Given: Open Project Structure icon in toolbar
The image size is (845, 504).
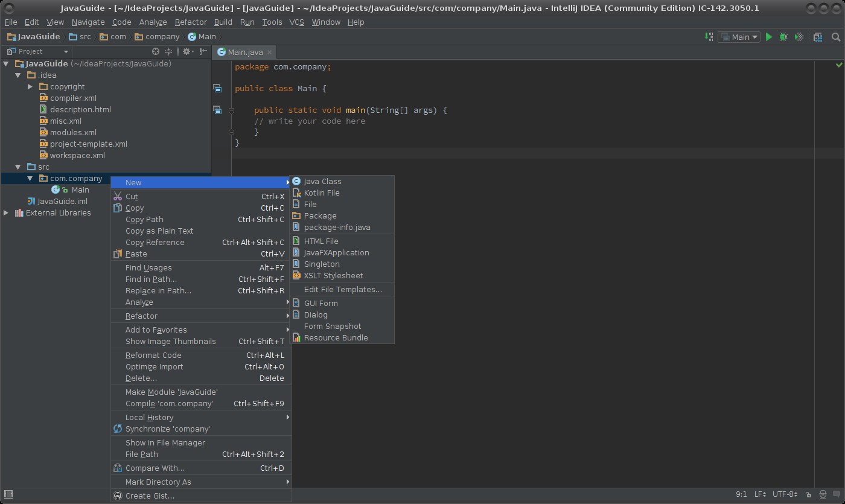Looking at the screenshot, I should point(818,37).
